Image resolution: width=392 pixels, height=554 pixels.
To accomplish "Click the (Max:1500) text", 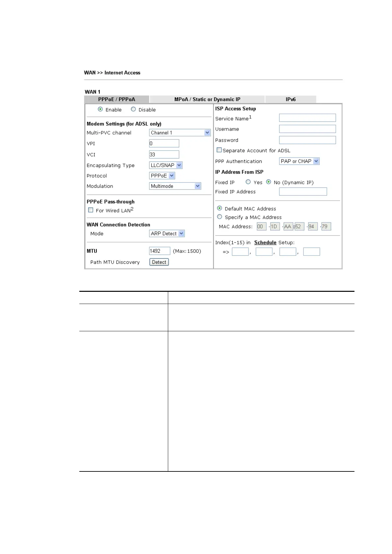I will tap(187, 251).
